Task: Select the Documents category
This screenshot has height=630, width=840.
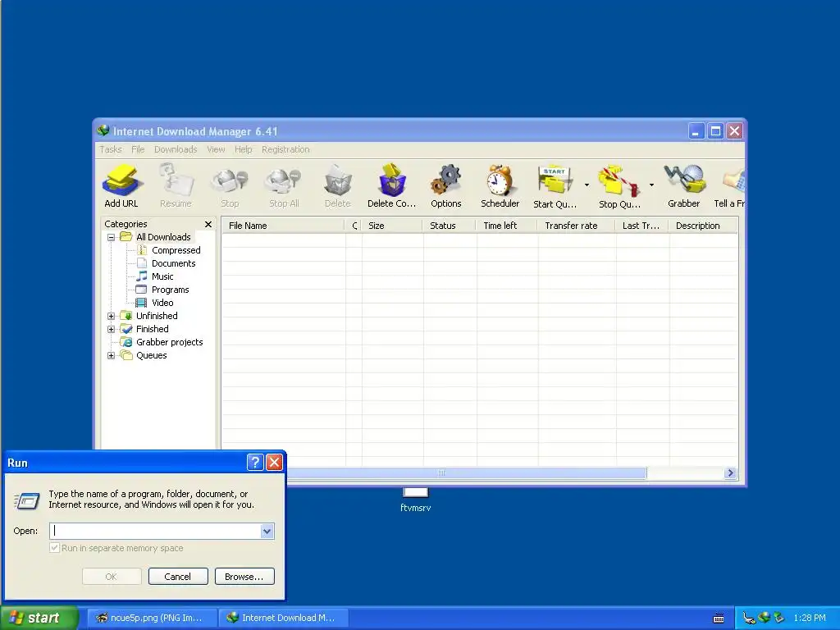Action: point(173,263)
